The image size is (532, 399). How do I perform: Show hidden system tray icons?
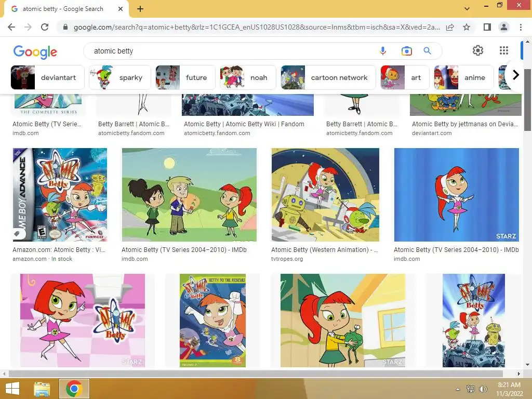458,389
